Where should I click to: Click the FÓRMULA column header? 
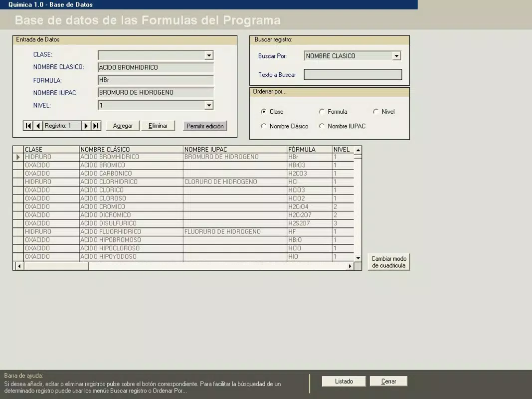[310, 150]
